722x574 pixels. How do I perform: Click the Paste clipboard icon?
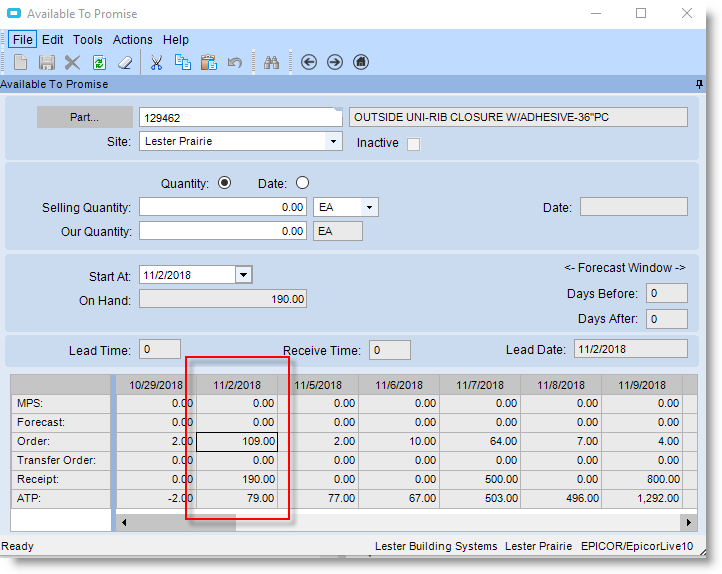coord(209,62)
